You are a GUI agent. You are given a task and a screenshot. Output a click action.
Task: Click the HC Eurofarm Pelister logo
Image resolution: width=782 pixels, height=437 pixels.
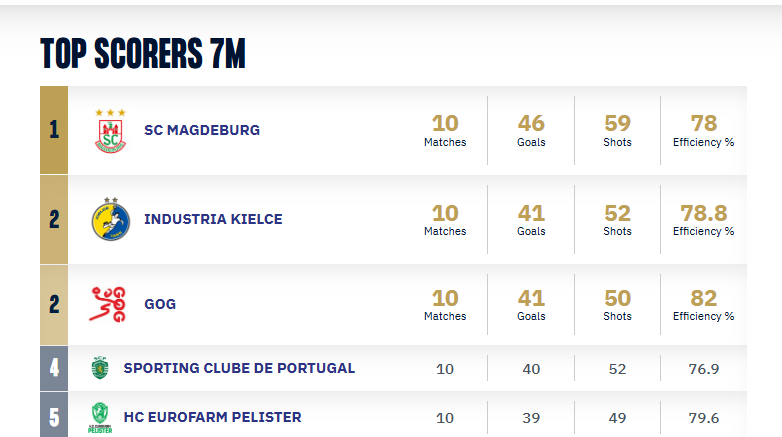pyautogui.click(x=98, y=417)
